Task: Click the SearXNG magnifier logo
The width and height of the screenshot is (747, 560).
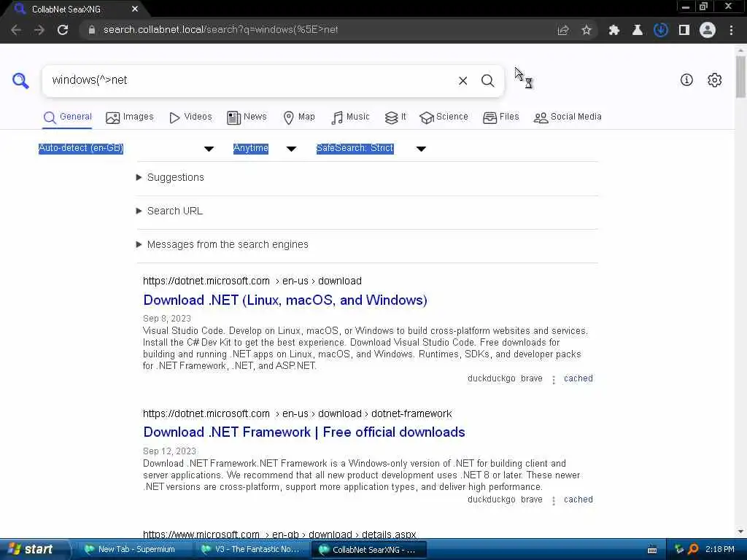Action: (x=20, y=80)
